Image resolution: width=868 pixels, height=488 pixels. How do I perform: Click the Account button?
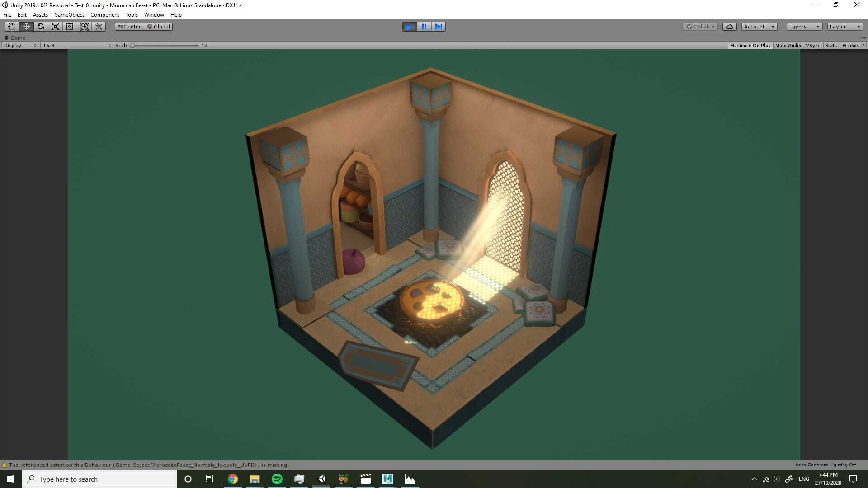758,26
